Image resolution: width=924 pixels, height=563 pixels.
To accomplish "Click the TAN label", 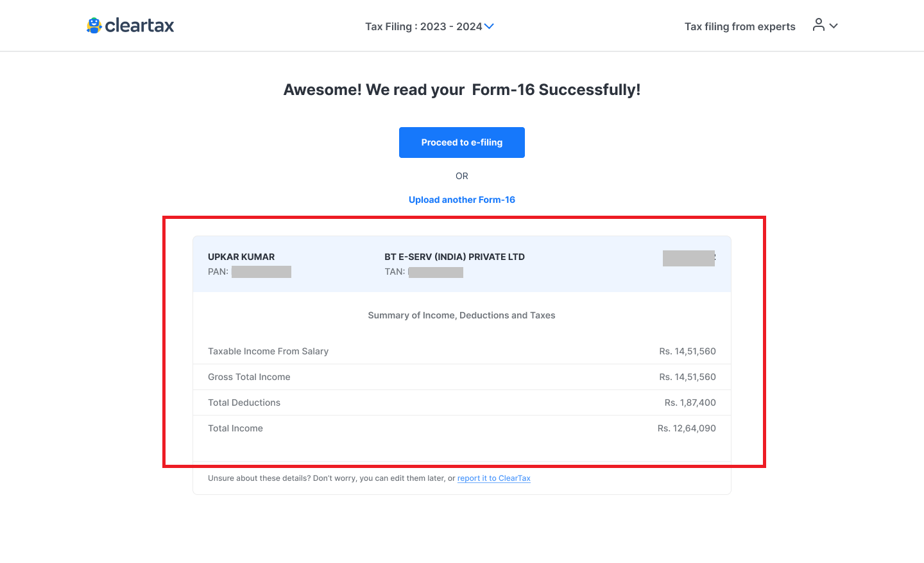I will 395,272.
